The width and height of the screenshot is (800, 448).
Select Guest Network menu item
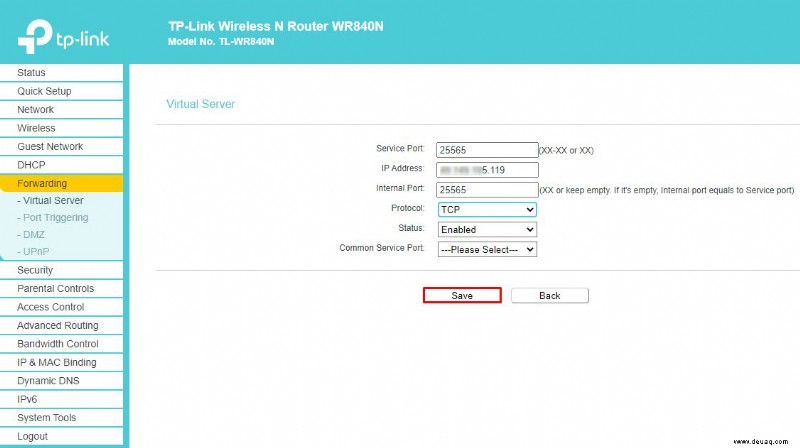[x=61, y=146]
